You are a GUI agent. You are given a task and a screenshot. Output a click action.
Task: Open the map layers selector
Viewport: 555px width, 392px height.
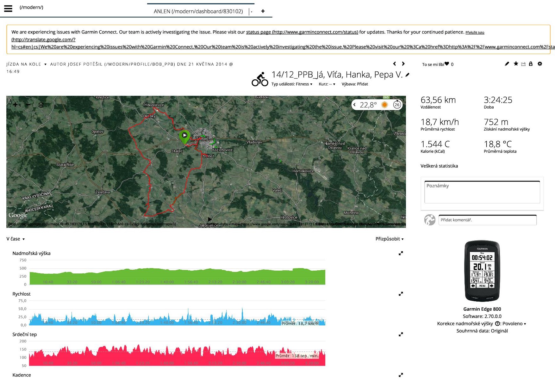[41, 105]
